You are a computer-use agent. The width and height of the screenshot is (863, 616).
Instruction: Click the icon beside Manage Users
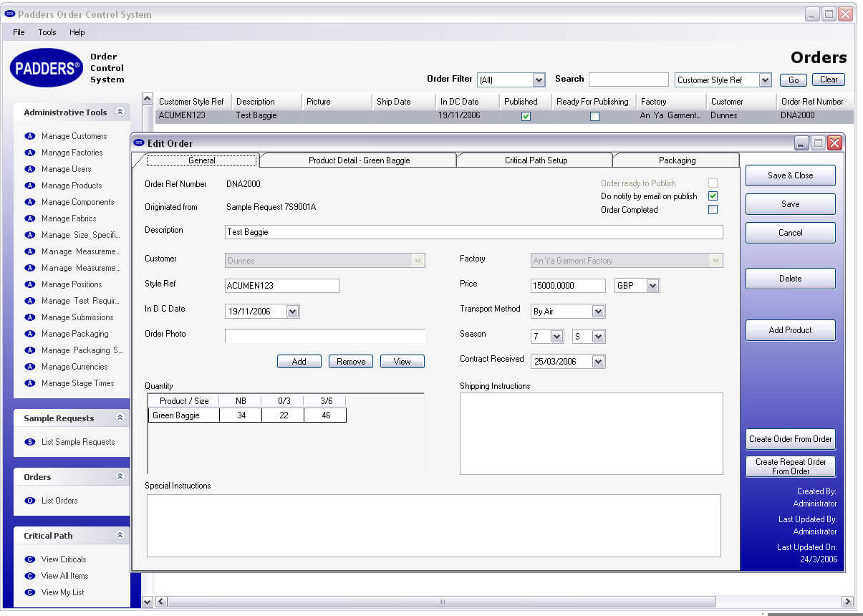tap(30, 169)
